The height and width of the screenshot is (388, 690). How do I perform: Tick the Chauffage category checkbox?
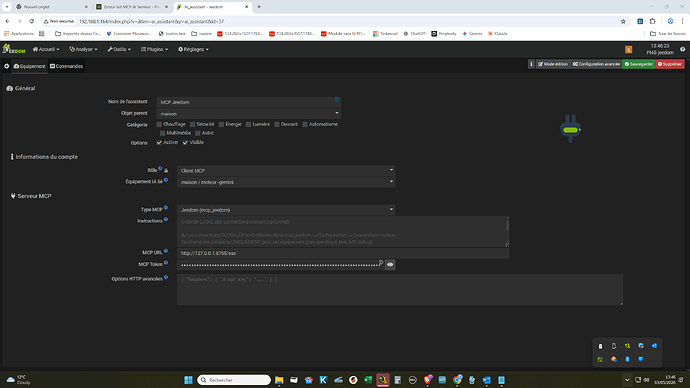point(159,124)
